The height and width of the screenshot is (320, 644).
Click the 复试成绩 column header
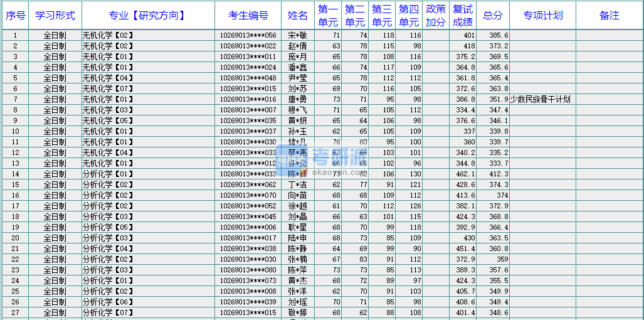click(x=463, y=16)
